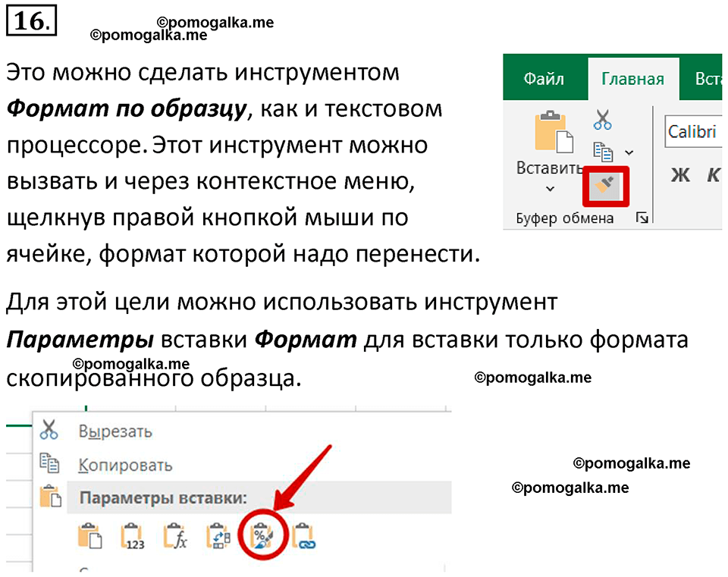Select the plain Paste option icon

point(89,536)
